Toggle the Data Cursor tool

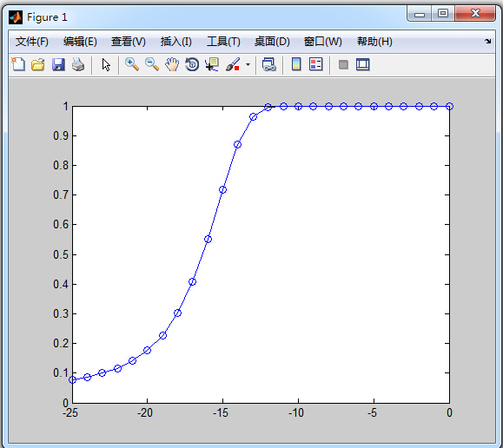click(212, 64)
